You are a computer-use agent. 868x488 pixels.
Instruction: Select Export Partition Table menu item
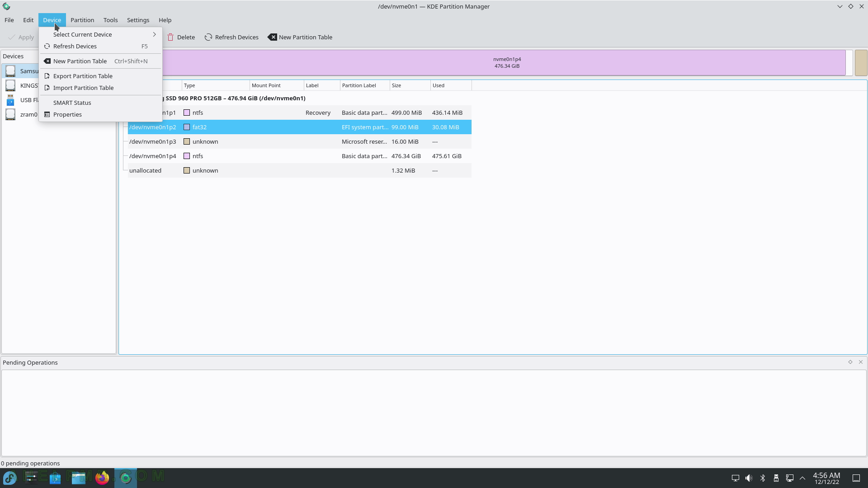click(100, 76)
